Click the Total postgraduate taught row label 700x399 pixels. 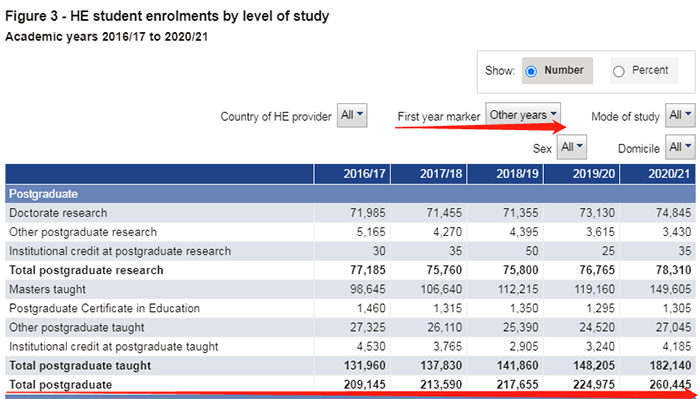(x=80, y=366)
